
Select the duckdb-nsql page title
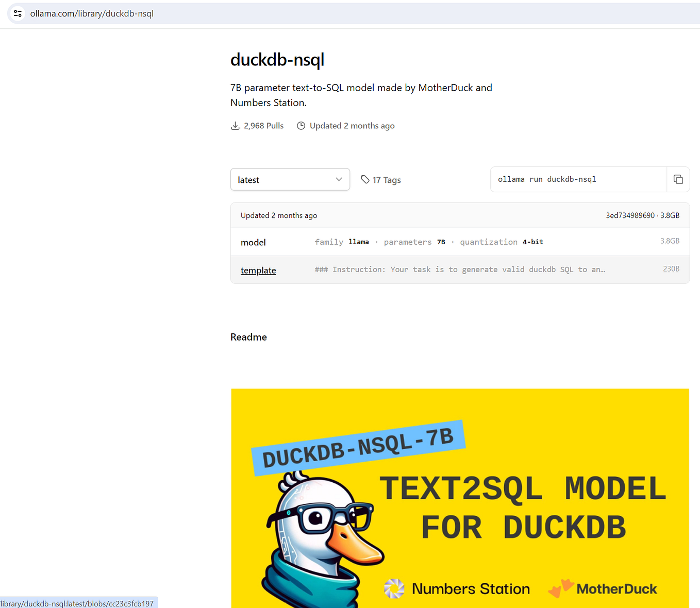pos(277,60)
